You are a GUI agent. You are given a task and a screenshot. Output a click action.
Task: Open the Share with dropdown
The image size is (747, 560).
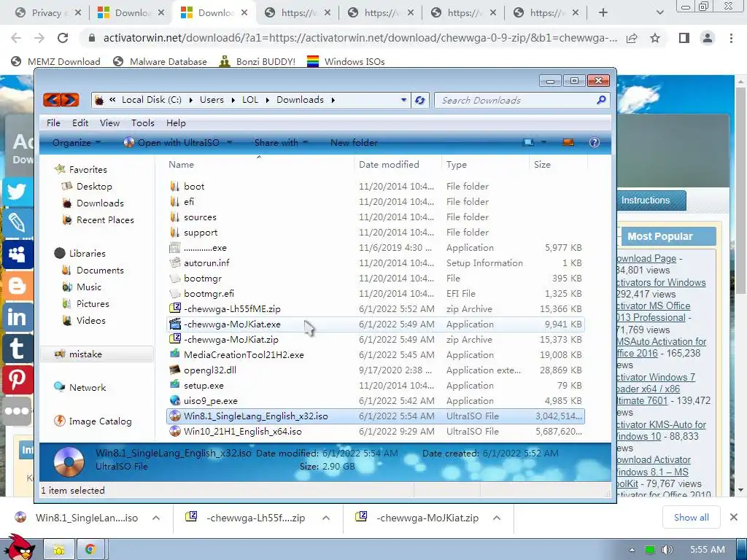pos(281,142)
